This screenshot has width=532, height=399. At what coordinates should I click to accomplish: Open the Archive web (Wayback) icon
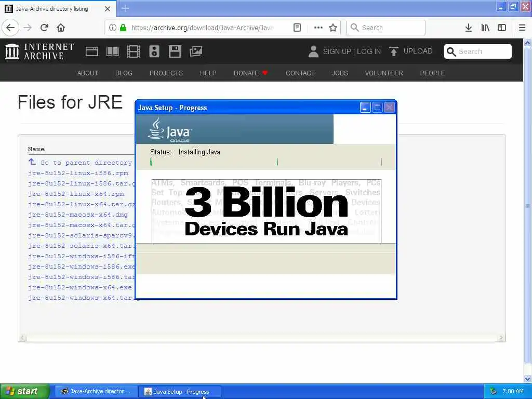91,51
